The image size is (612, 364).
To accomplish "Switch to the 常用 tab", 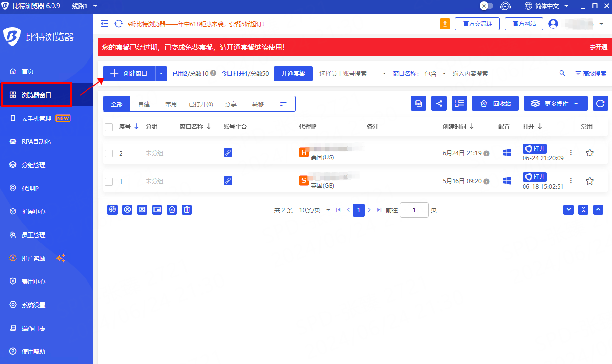I will point(171,104).
